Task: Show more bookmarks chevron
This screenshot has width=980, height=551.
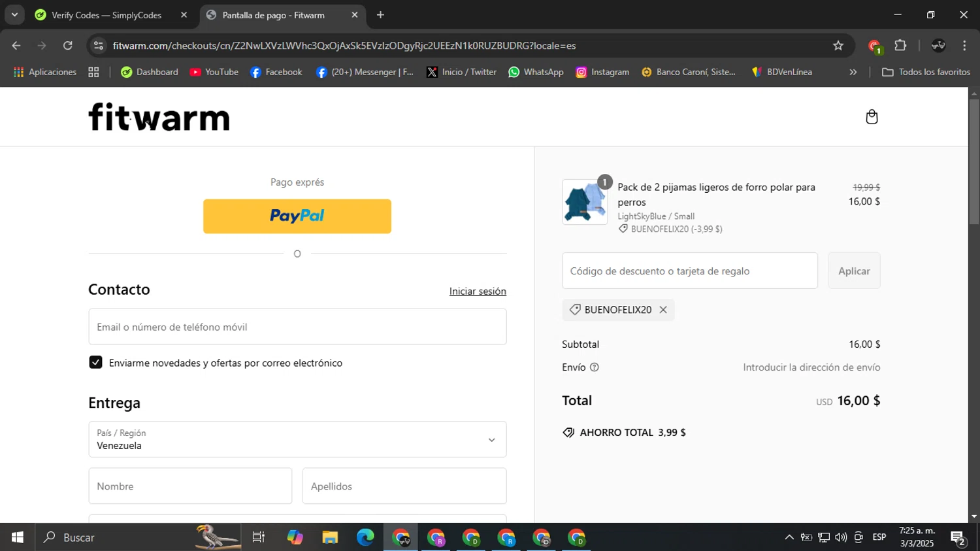Action: tap(853, 72)
